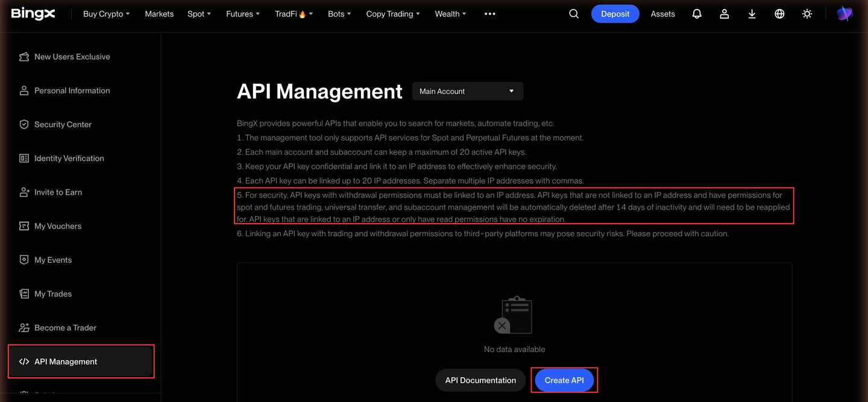Screen dimensions: 868x402
Task: Go to the Markets page
Action: point(159,14)
